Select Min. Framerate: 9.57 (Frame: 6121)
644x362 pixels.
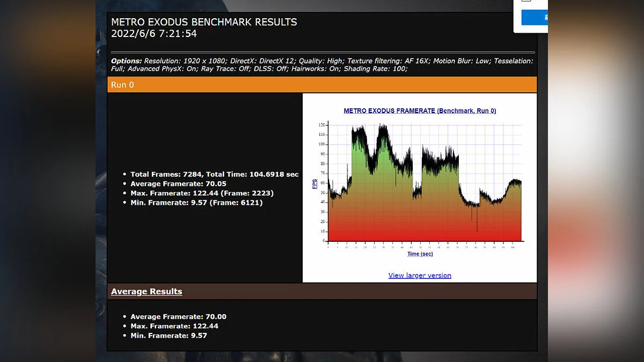[196, 203]
